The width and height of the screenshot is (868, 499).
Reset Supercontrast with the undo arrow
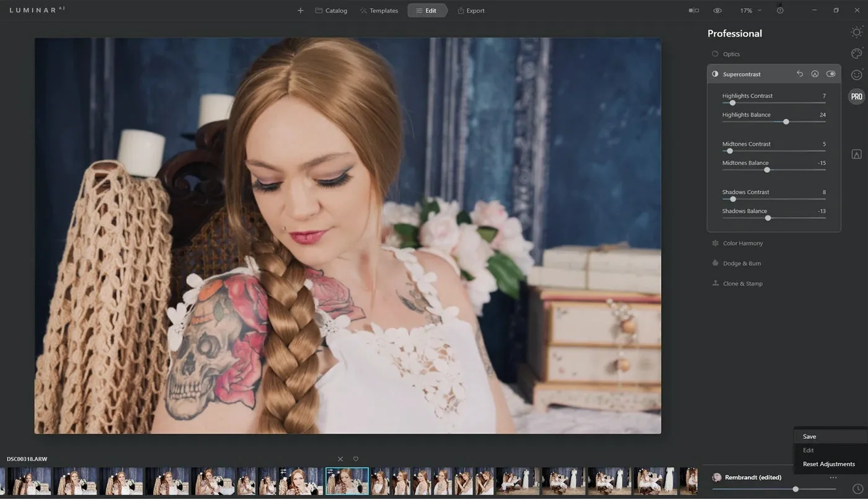click(800, 74)
